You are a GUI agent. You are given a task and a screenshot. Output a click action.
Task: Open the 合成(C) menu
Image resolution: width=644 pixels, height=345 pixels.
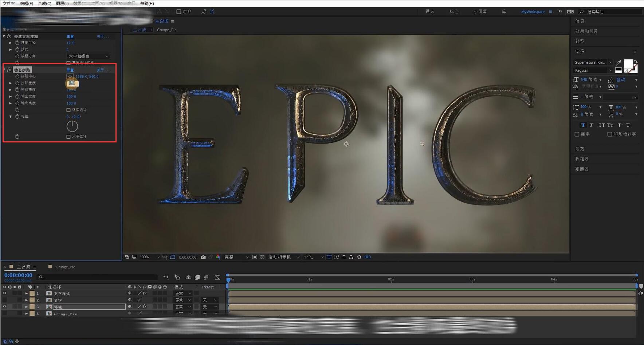tap(44, 3)
